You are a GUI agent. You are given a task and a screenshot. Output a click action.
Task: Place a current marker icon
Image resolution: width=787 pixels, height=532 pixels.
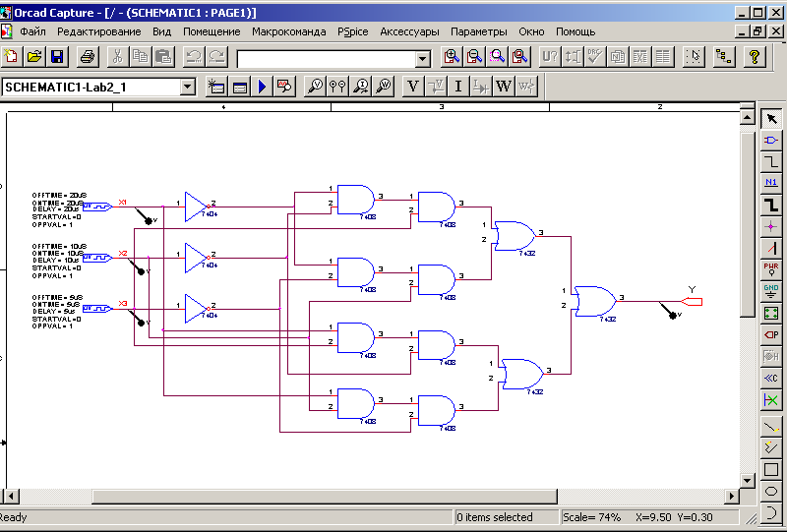coord(361,87)
